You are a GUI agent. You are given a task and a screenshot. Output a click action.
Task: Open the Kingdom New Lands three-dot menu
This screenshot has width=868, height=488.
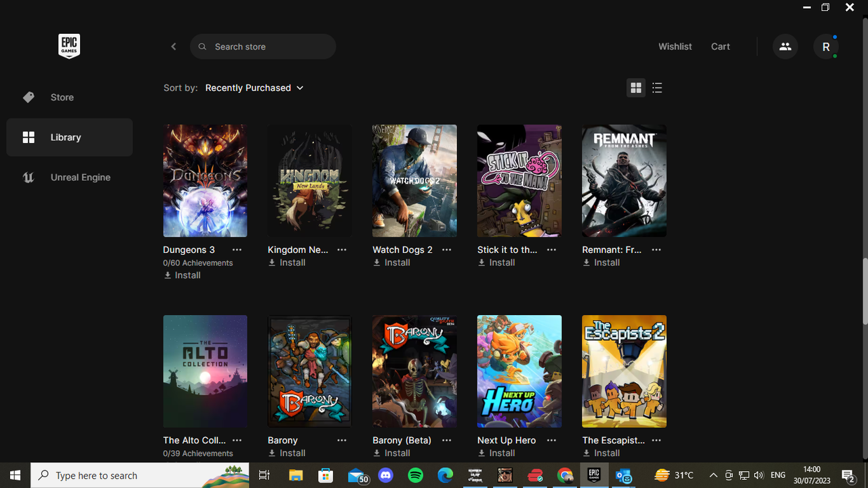tap(342, 250)
